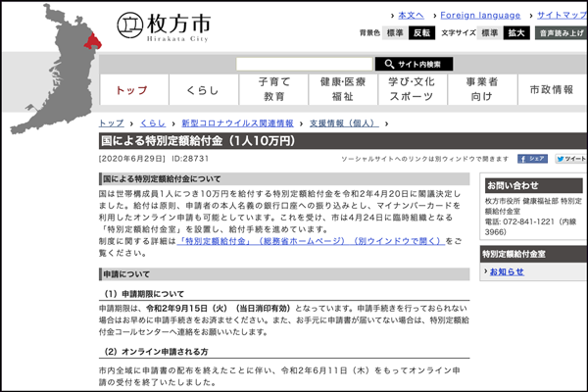Start 音声読み上げ read-aloud feature
Screen dimensions: 588x392
pyautogui.click(x=562, y=32)
